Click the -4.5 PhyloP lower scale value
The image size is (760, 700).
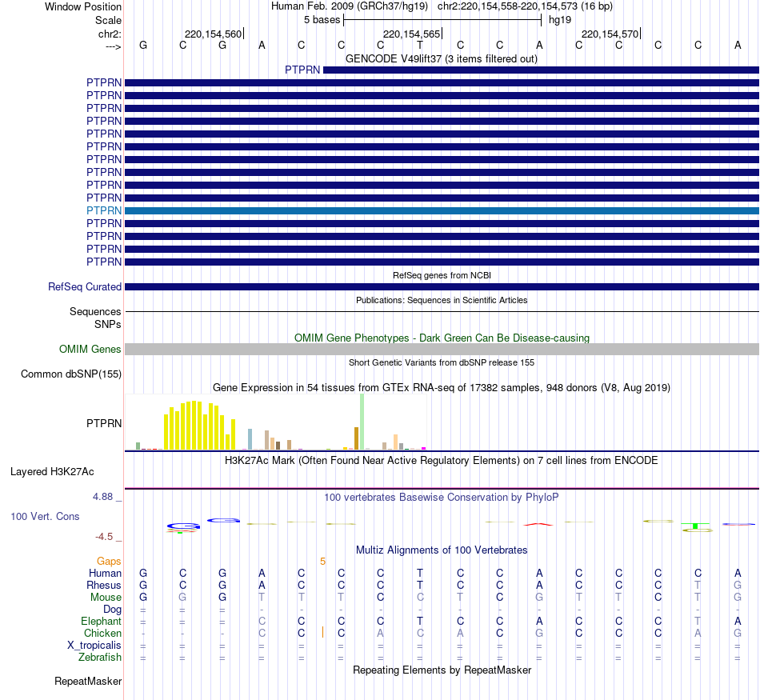pyautogui.click(x=104, y=536)
